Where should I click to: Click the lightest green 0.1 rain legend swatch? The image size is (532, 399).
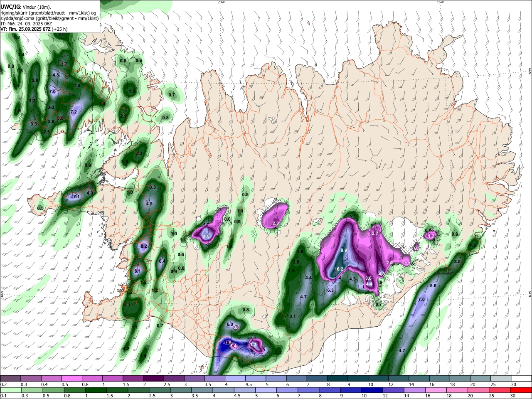point(10,390)
